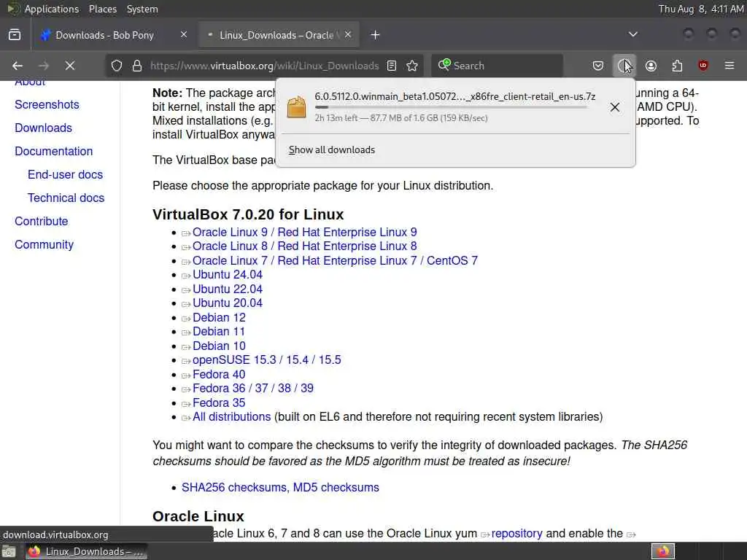
Task: Click the Search input box
Action: [x=498, y=66]
